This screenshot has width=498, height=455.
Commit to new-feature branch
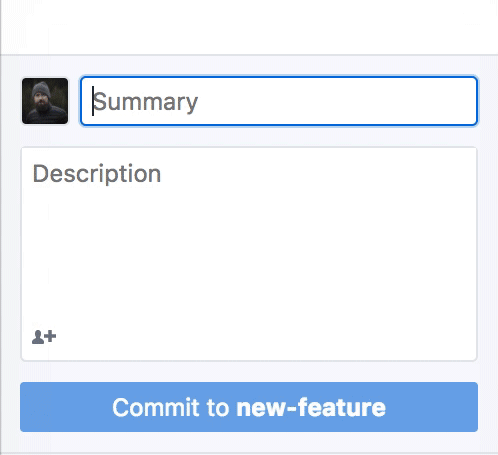249,407
